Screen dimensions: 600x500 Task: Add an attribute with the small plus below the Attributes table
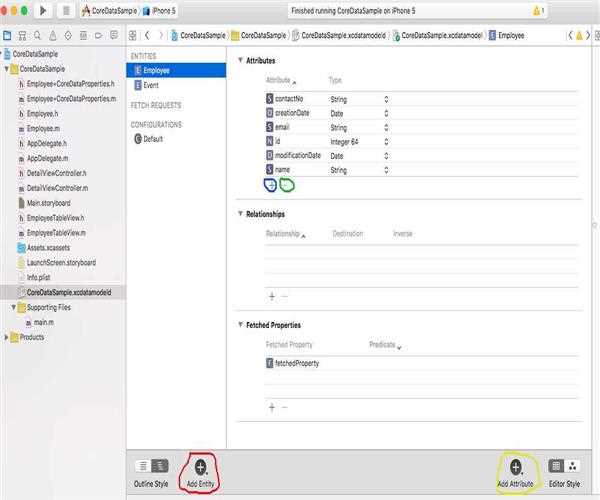[x=271, y=185]
